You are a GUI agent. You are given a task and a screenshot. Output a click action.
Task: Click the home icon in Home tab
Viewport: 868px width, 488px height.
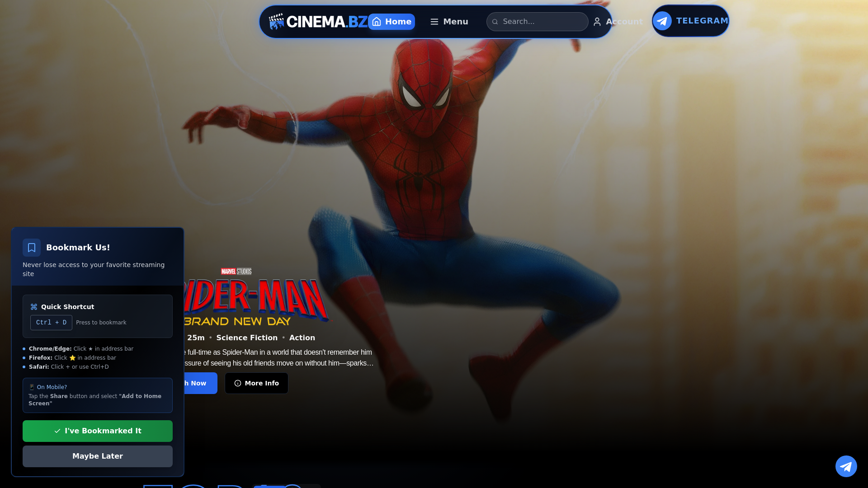click(x=377, y=22)
